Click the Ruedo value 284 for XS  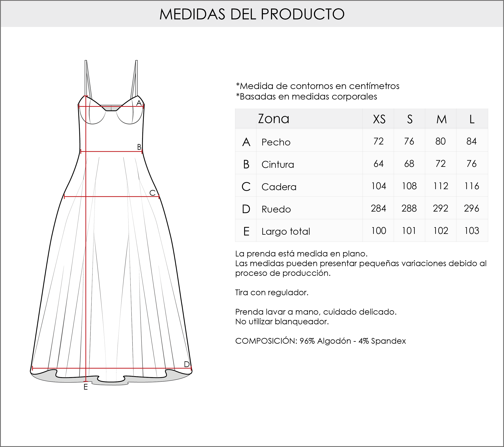click(x=378, y=208)
